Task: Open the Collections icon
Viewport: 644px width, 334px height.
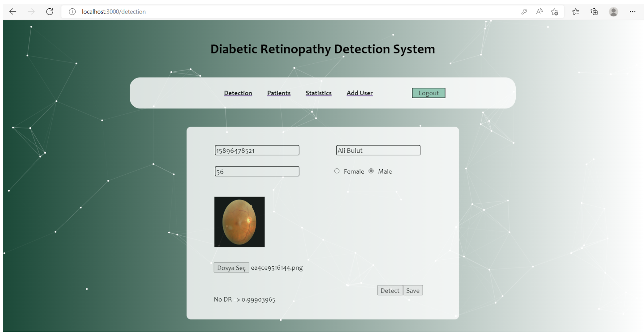Action: [594, 12]
